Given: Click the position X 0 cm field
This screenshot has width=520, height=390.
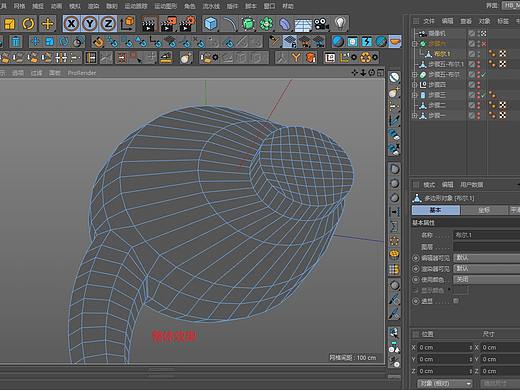Looking at the screenshot, I should [x=446, y=347].
